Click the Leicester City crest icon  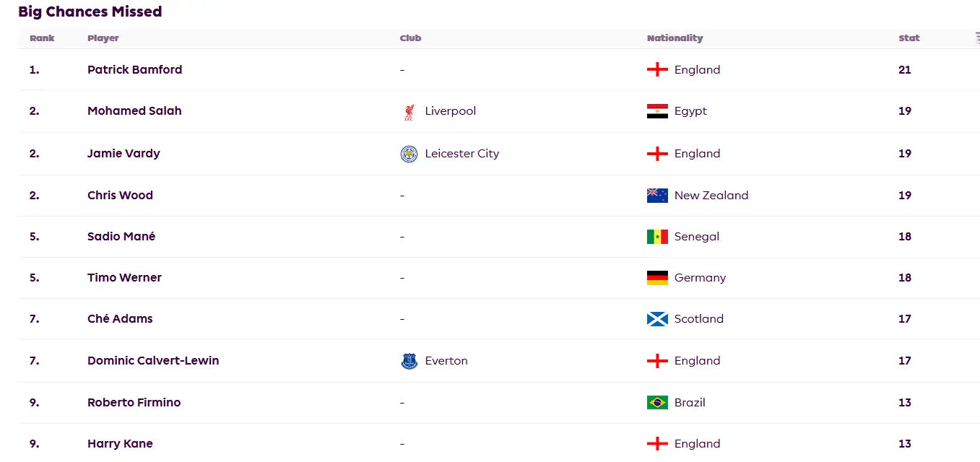point(409,154)
